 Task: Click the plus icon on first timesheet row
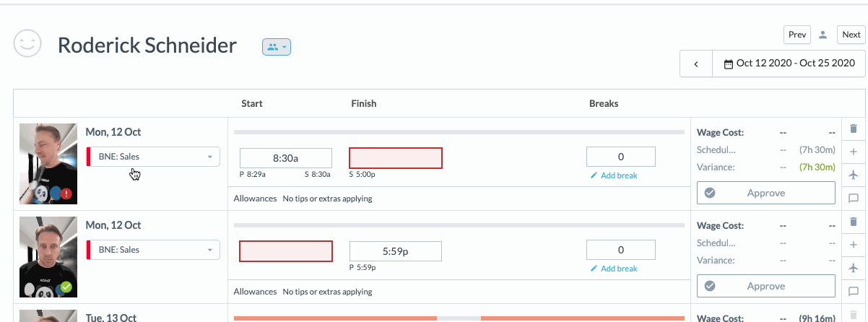853,152
